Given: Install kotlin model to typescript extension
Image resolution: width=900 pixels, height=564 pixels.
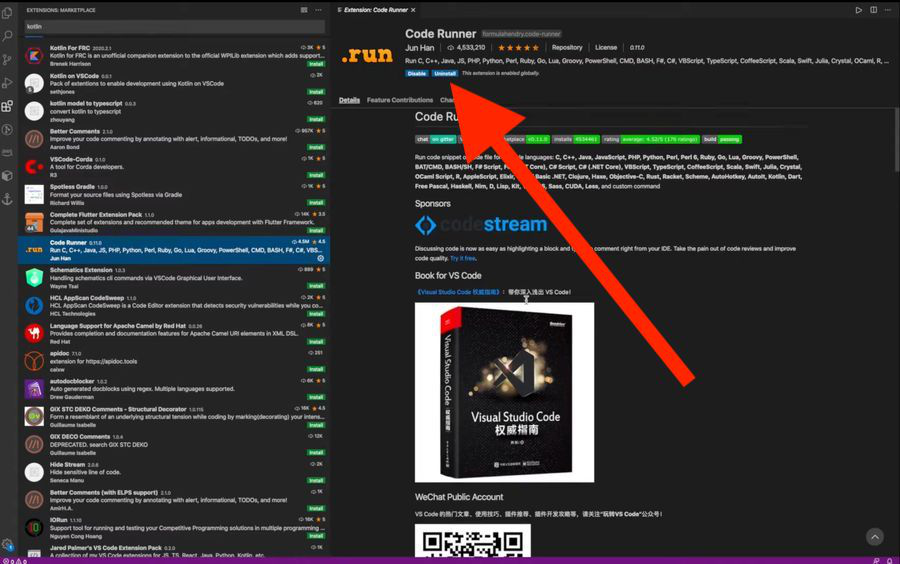Looking at the screenshot, I should point(316,119).
